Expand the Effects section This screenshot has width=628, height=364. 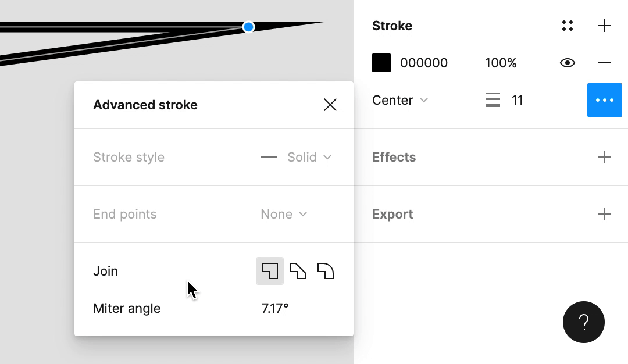(605, 157)
